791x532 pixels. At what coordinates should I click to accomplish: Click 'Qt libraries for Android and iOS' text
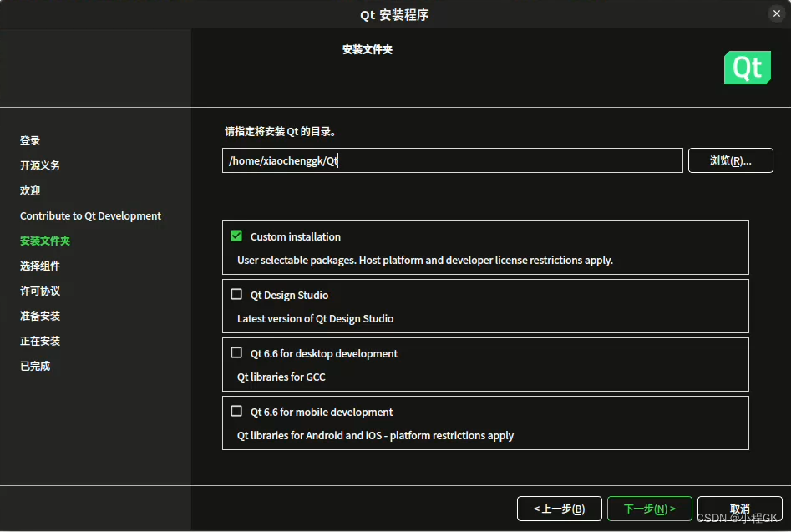pos(375,436)
